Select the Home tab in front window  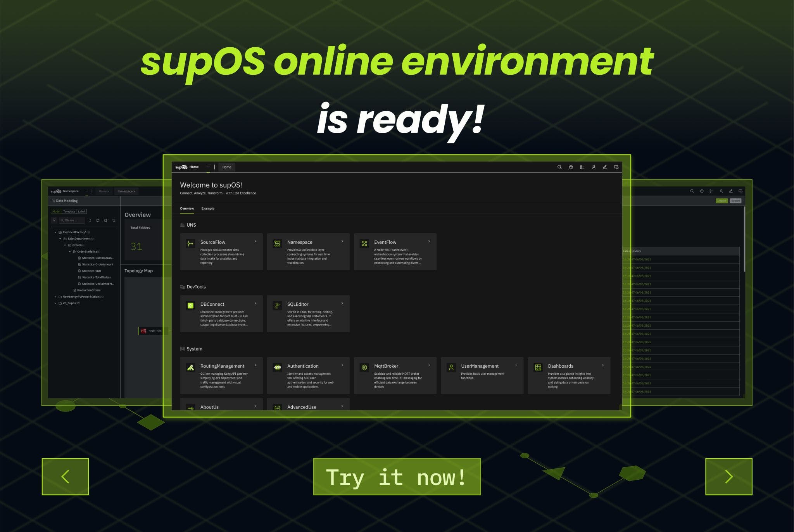(x=227, y=167)
